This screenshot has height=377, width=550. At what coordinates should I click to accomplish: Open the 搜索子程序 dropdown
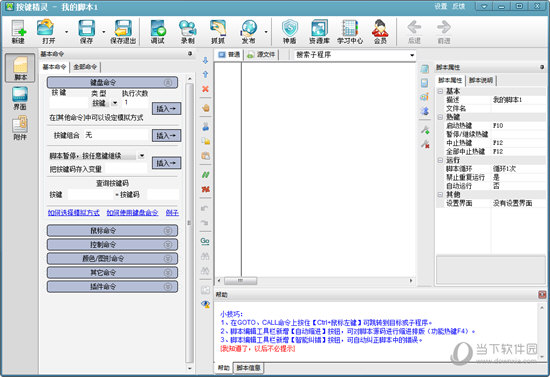pos(412,55)
